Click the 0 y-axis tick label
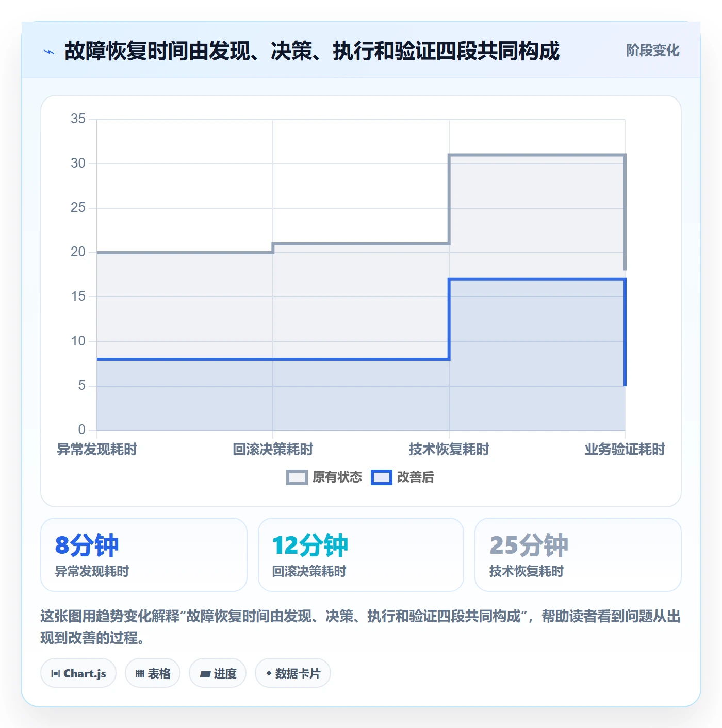This screenshot has width=722, height=728. pyautogui.click(x=82, y=430)
